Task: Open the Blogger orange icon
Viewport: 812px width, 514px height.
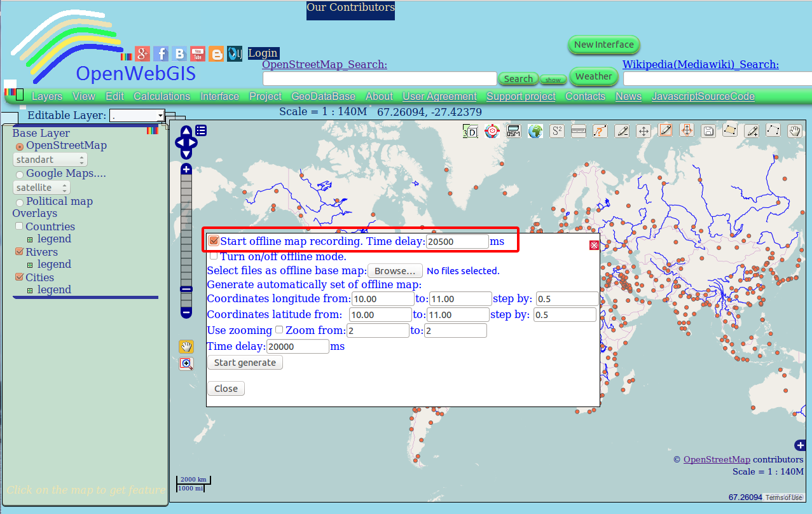Action: [x=216, y=53]
